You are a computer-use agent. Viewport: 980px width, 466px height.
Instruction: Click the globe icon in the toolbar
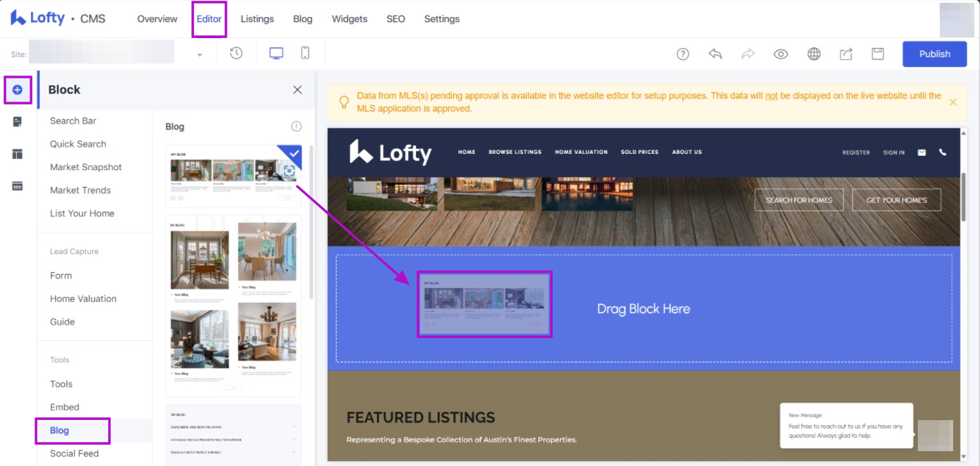[x=814, y=54]
